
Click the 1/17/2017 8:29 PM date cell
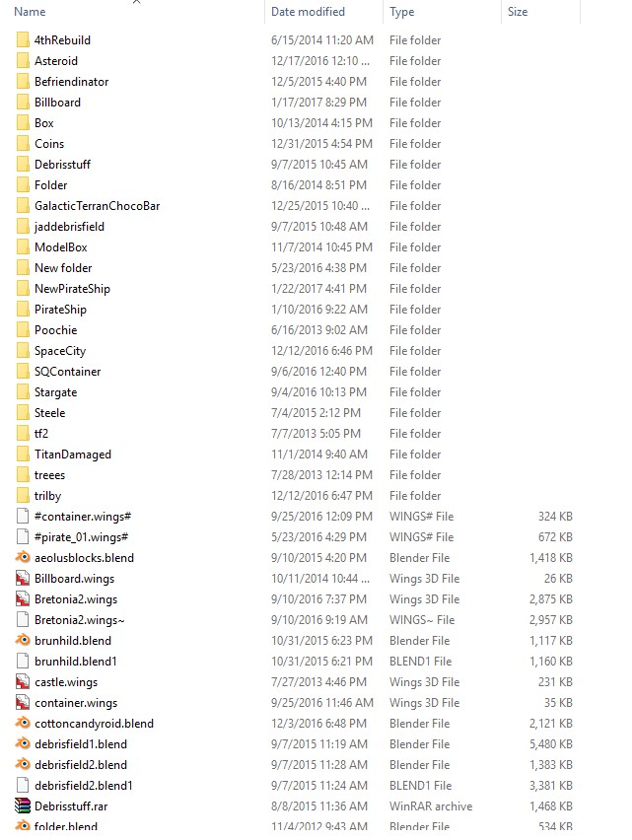(x=318, y=103)
